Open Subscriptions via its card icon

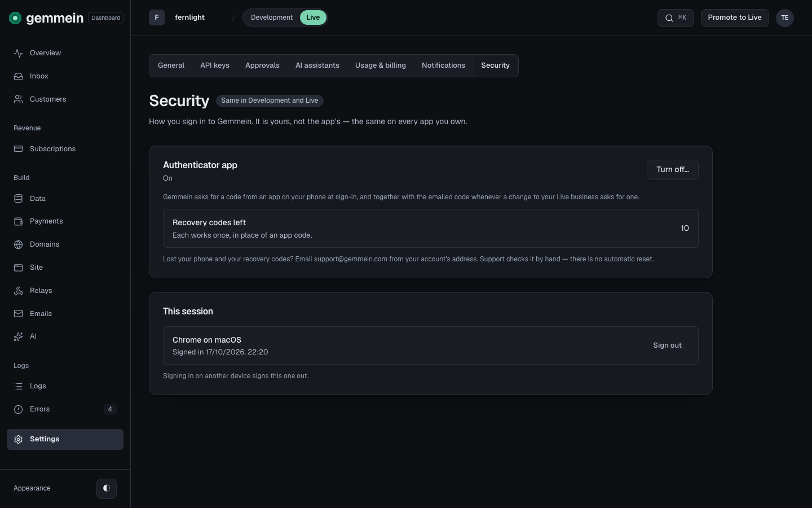(x=19, y=149)
